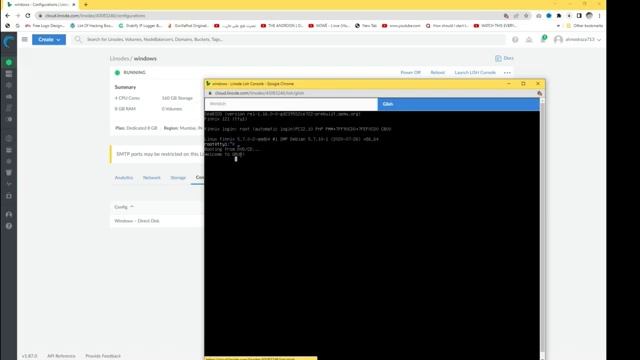Open Firewalls icon in the left sidebar

(x=9, y=97)
